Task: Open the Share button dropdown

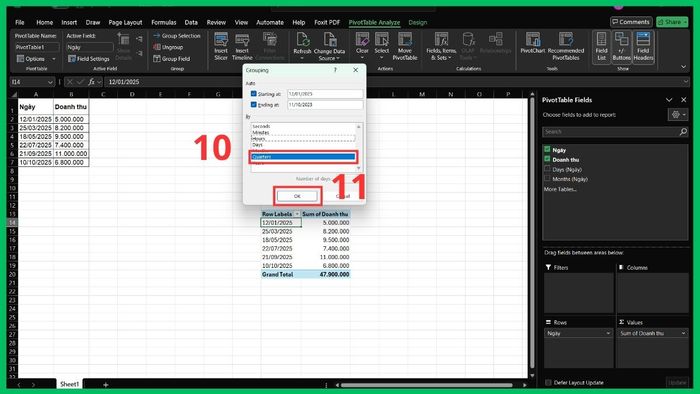Action: click(x=685, y=22)
